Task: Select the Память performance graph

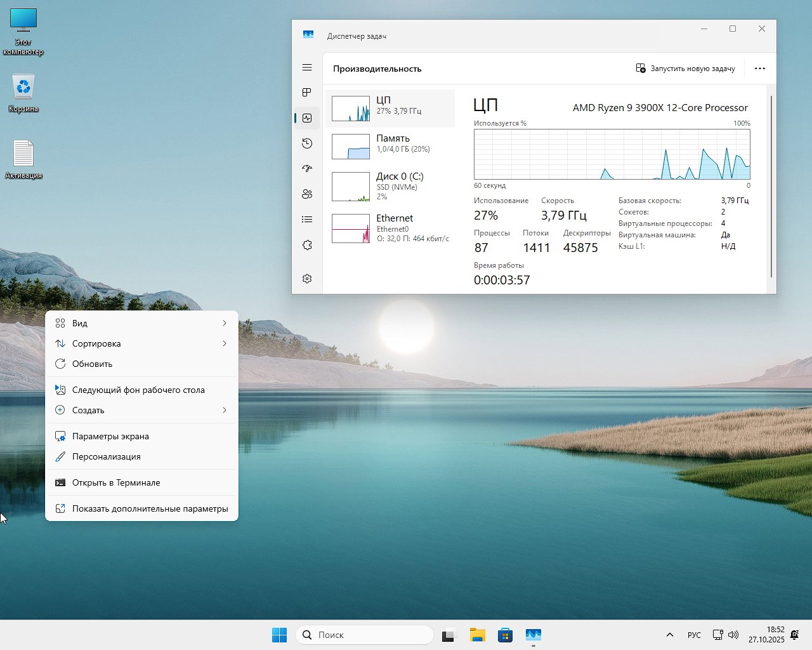Action: coord(391,146)
